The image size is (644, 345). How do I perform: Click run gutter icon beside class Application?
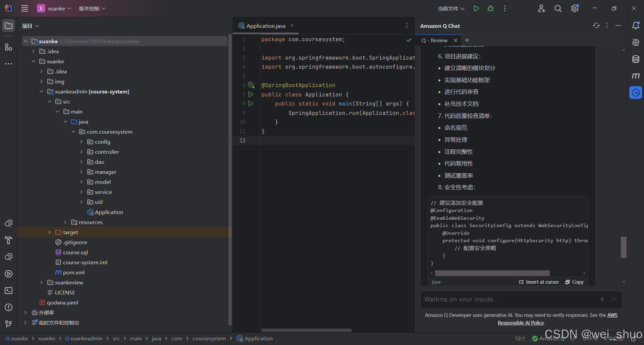click(x=251, y=94)
